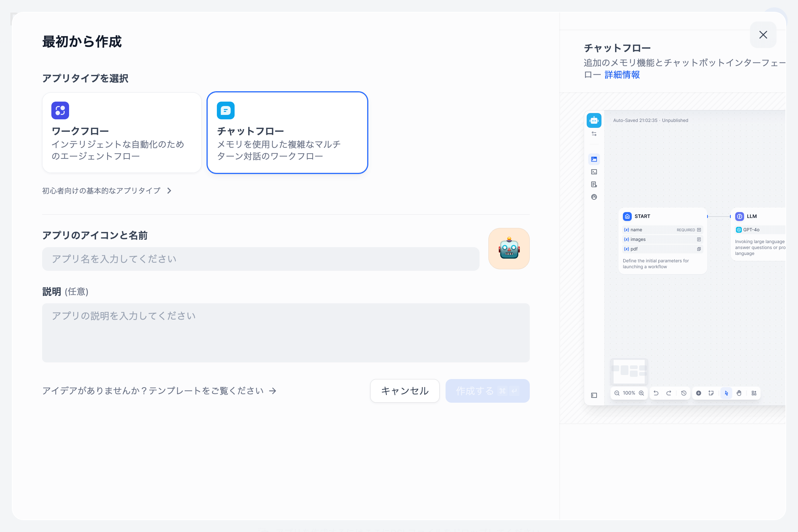The height and width of the screenshot is (532, 798).
Task: Click the 詳細情報 link for チャットフロー
Action: click(623, 75)
